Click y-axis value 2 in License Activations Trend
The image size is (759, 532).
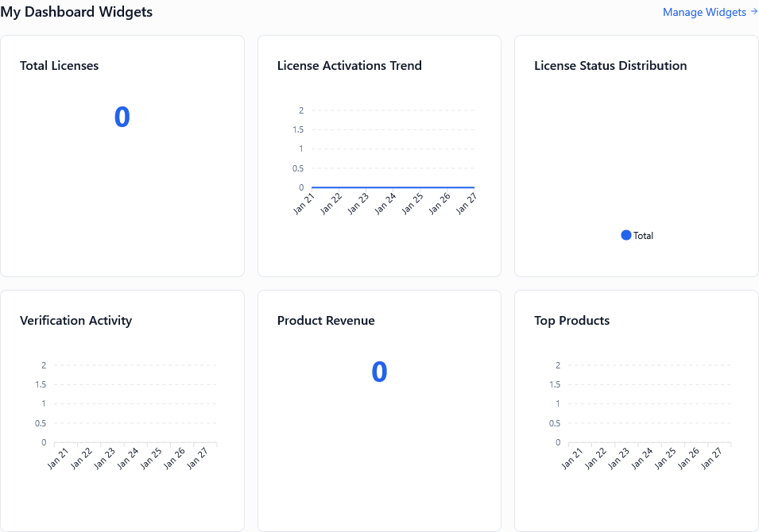pyautogui.click(x=300, y=110)
